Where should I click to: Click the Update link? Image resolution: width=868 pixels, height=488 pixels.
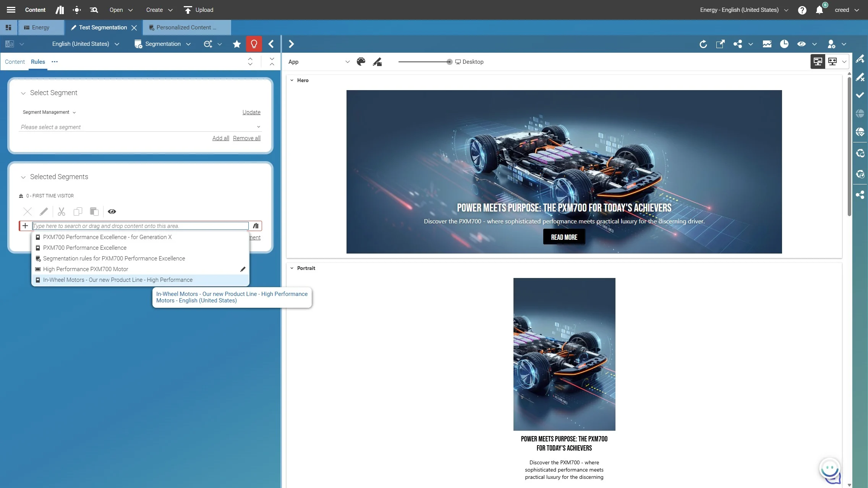251,112
